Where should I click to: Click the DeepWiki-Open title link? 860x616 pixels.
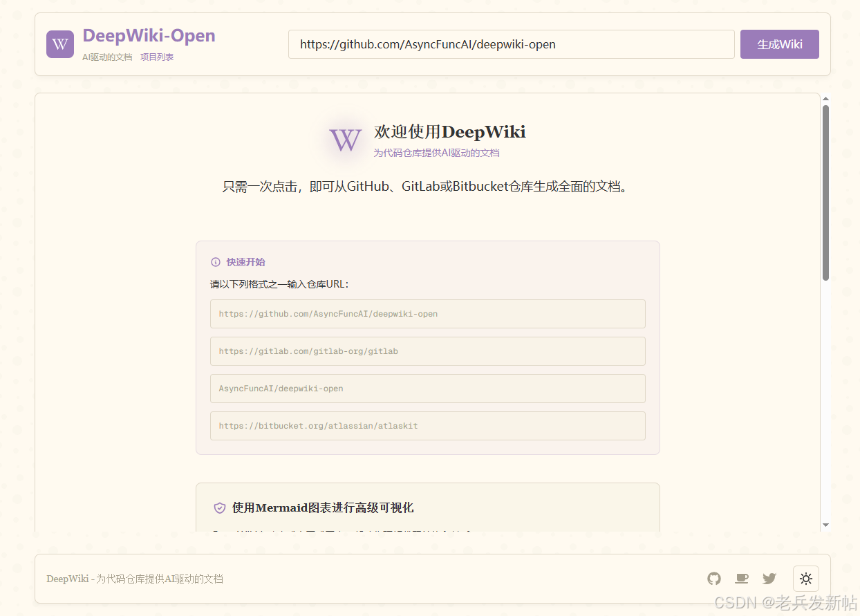(149, 35)
